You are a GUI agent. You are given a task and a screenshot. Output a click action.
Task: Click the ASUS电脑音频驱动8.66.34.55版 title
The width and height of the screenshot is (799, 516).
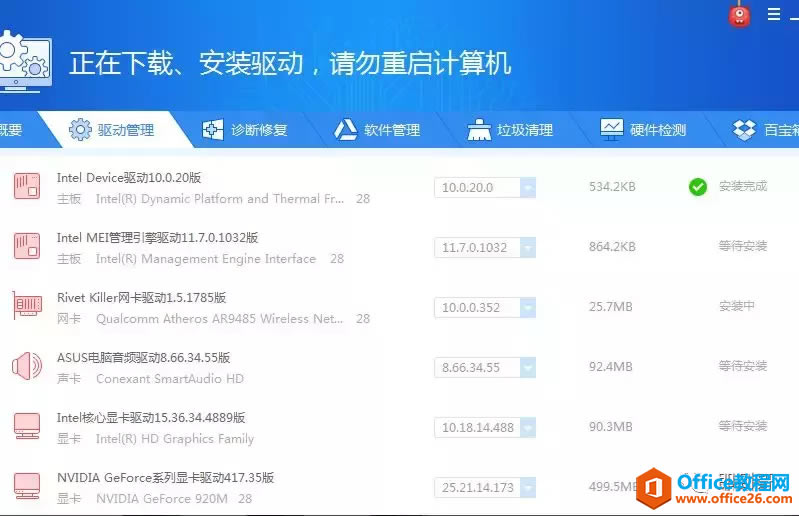[x=144, y=358]
